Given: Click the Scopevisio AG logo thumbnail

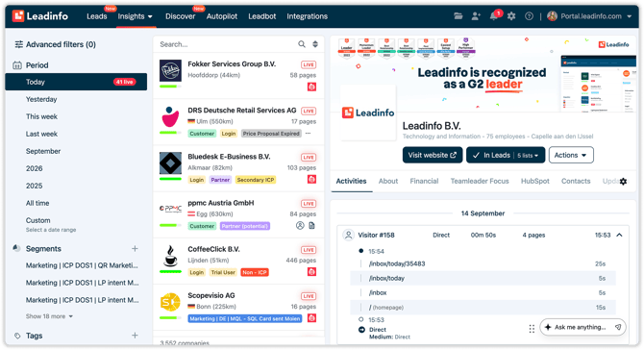Looking at the screenshot, I should tap(170, 303).
